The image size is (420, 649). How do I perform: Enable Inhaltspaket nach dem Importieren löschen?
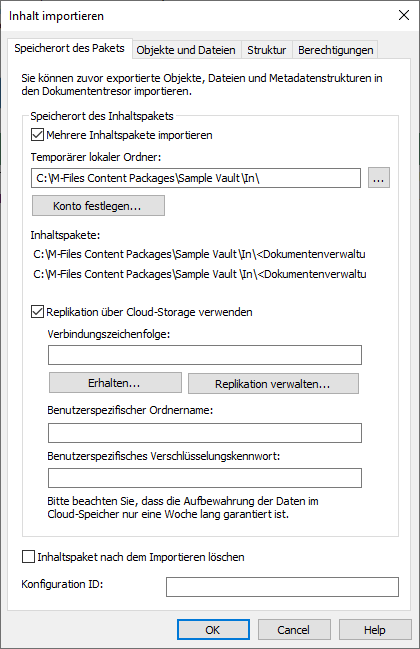pyautogui.click(x=28, y=557)
